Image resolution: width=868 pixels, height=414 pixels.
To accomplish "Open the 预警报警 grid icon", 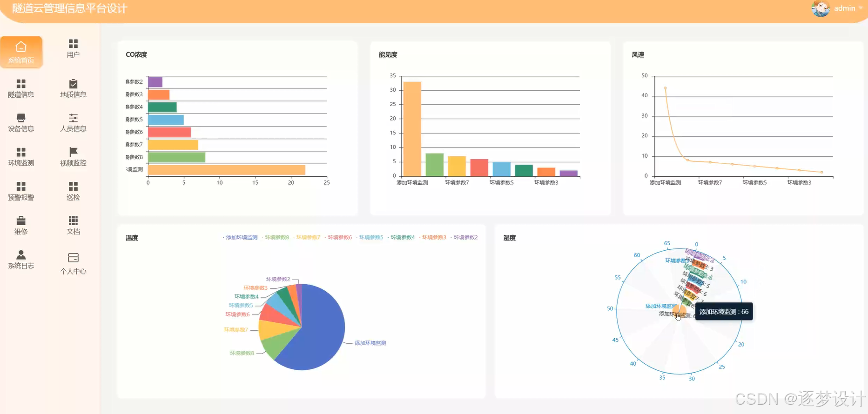I will tap(21, 187).
